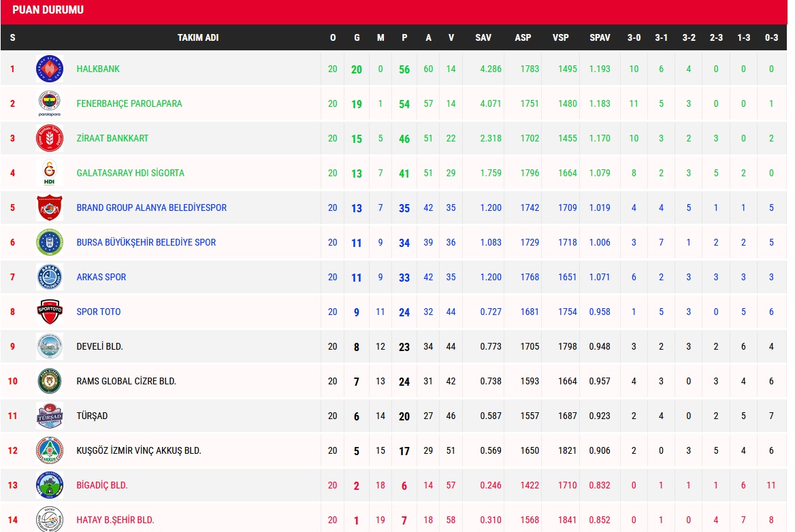This screenshot has width=795, height=532.
Task: Click the Spor Toto team logo
Action: (50, 312)
